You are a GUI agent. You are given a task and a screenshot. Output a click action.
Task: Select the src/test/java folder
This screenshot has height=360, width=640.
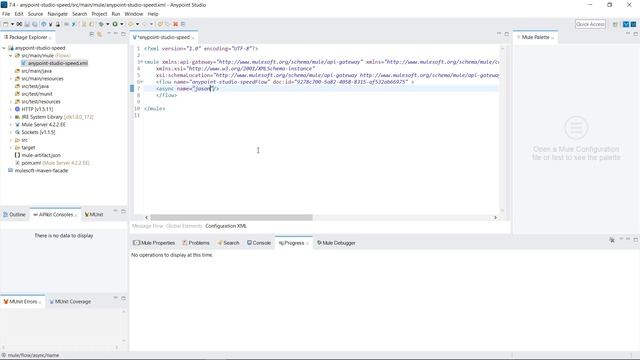[x=35, y=87]
